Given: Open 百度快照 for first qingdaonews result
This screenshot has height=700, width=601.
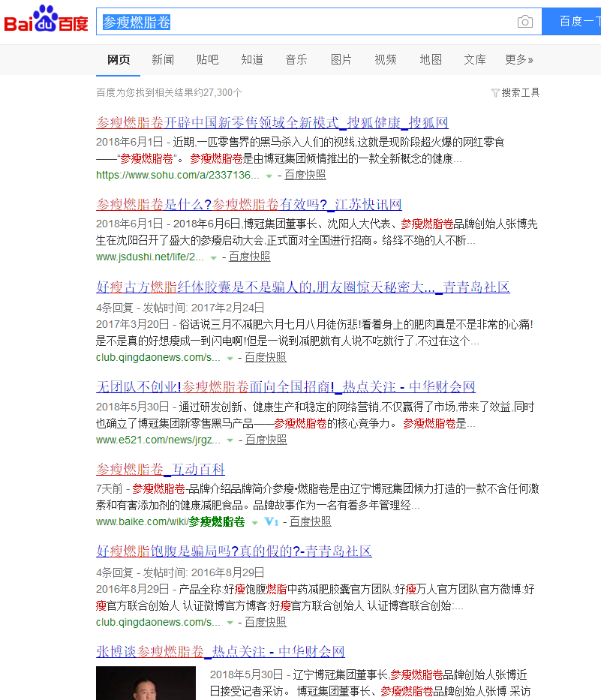Looking at the screenshot, I should click(266, 357).
